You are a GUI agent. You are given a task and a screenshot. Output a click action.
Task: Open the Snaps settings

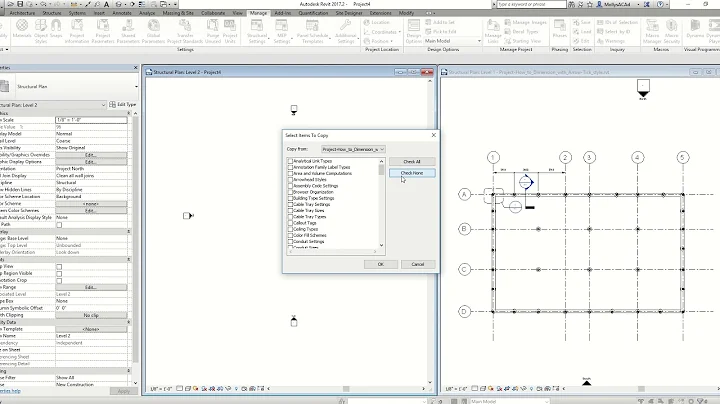pos(56,30)
